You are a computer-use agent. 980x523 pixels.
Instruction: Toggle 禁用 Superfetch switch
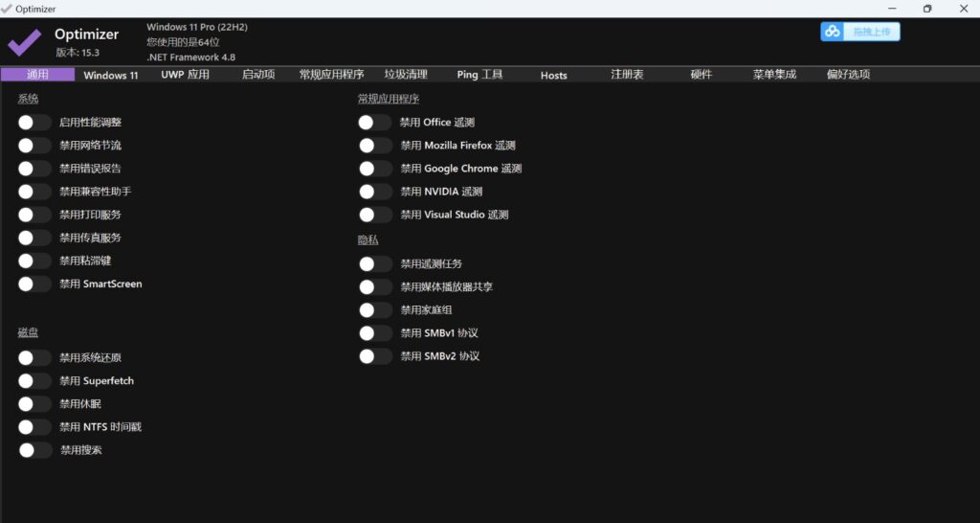(x=34, y=381)
